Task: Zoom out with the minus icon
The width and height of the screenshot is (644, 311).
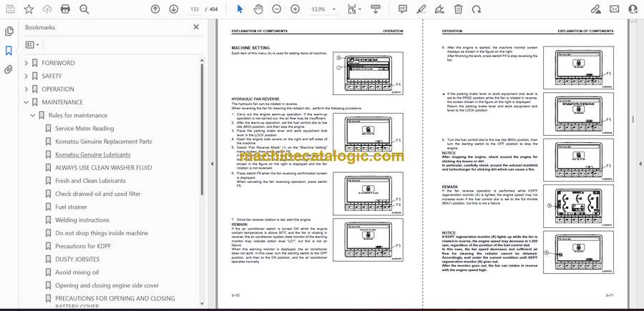Action: (x=277, y=9)
